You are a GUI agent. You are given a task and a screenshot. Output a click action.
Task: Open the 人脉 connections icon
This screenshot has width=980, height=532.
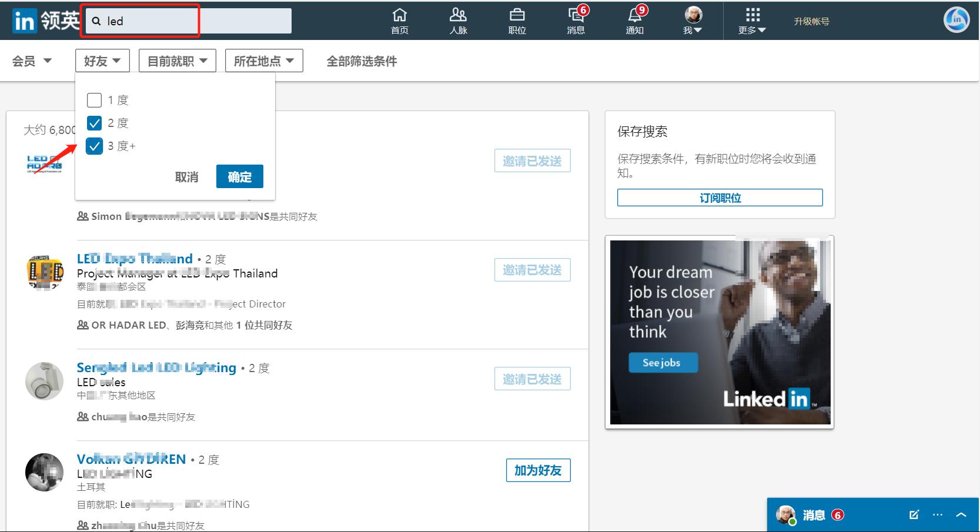click(x=458, y=19)
